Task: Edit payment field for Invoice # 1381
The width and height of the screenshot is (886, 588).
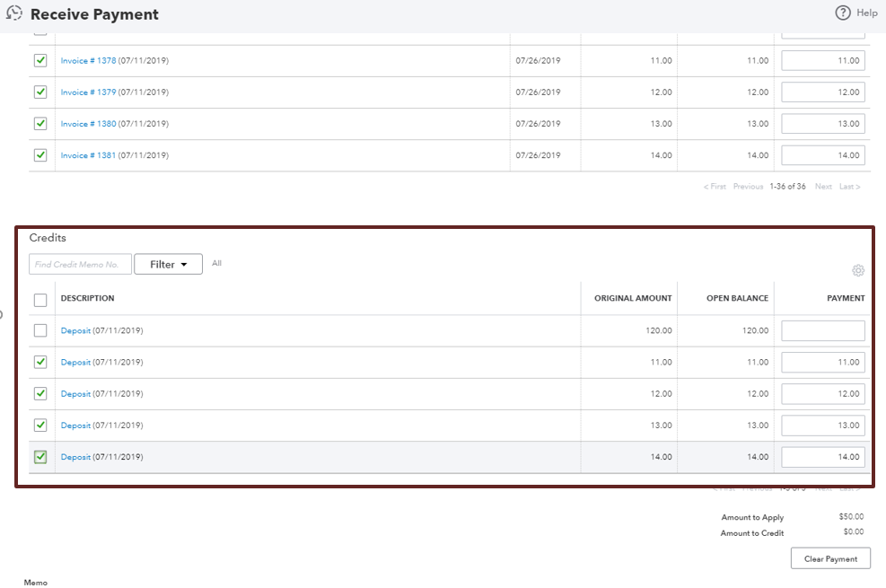Action: pyautogui.click(x=822, y=155)
